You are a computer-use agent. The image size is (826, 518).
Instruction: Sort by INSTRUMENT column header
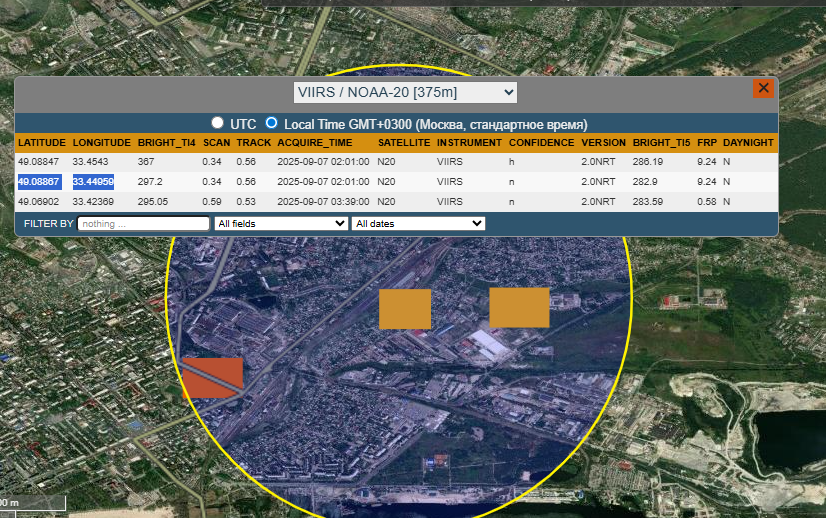(x=469, y=143)
